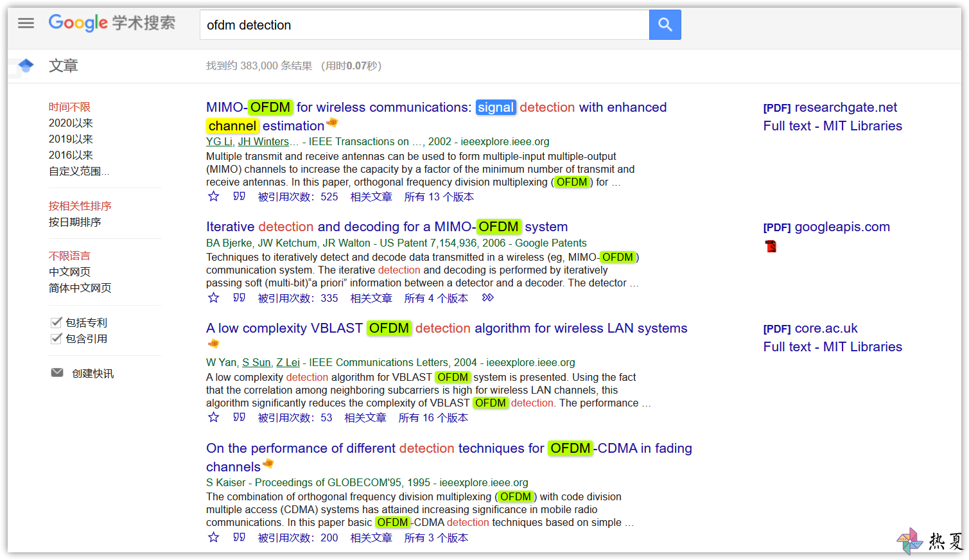Star the OFDM-CDMA in fading channels result

click(214, 538)
